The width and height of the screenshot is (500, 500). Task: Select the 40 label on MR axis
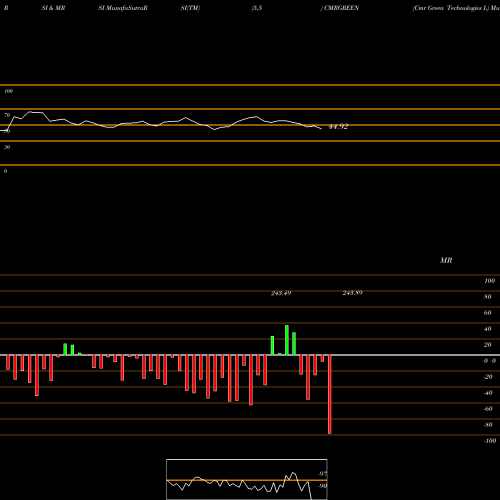point(488,329)
